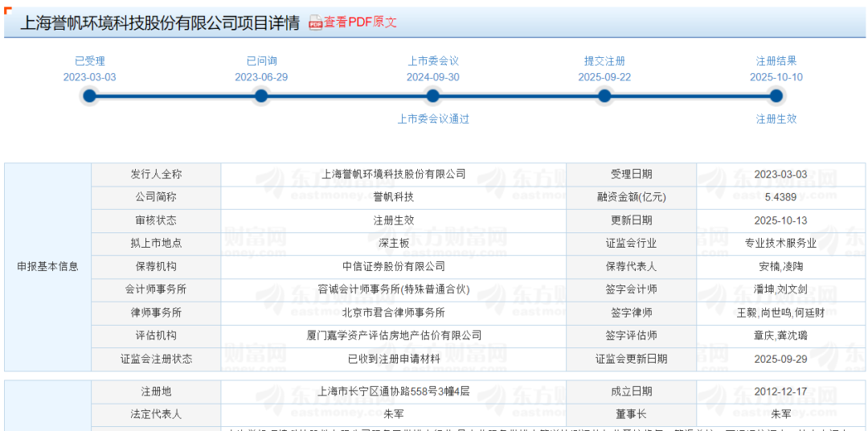Click the date 2023-06-29 under 已问询
Image resolution: width=868 pixels, height=431 pixels.
(261, 77)
